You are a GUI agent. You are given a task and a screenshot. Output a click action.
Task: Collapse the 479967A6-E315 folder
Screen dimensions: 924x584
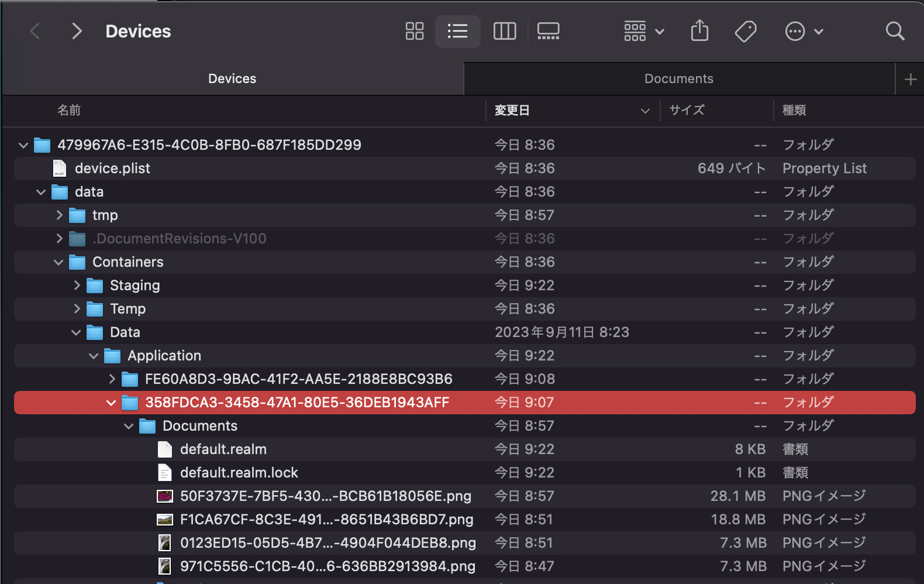tap(23, 145)
